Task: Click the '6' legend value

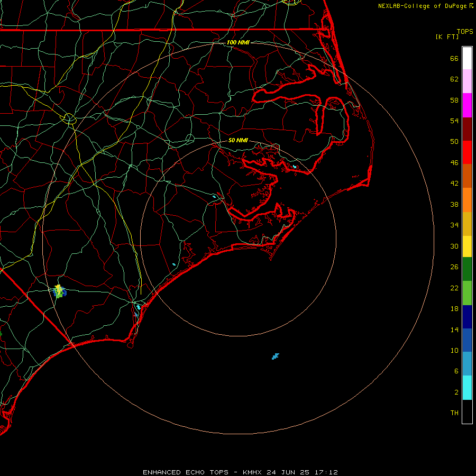Action: point(456,371)
